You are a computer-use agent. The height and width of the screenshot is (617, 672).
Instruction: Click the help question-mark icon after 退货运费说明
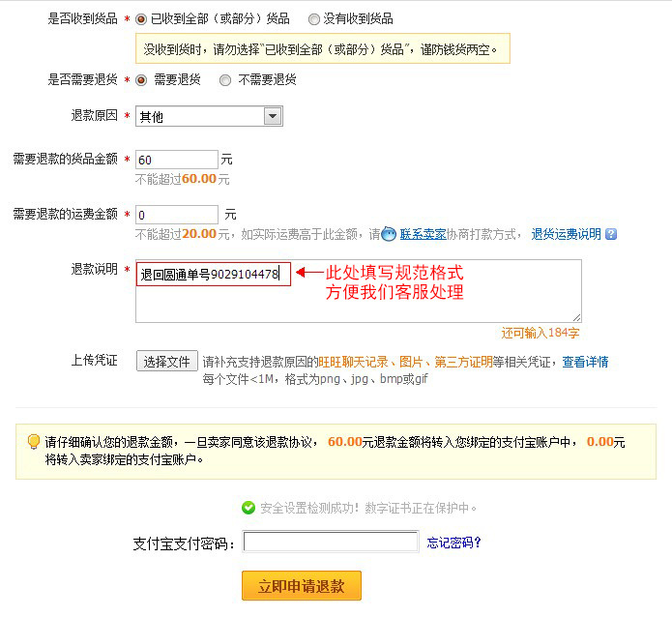pyautogui.click(x=611, y=234)
